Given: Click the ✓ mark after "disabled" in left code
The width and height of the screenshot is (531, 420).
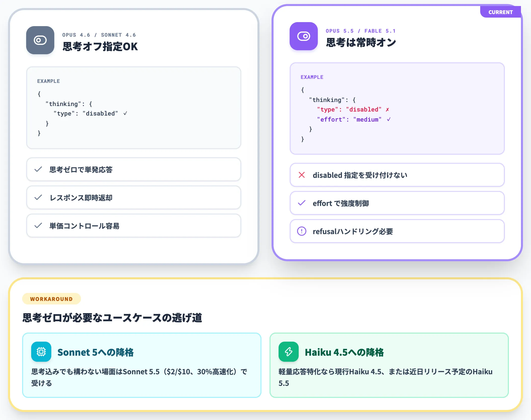Looking at the screenshot, I should coord(125,113).
